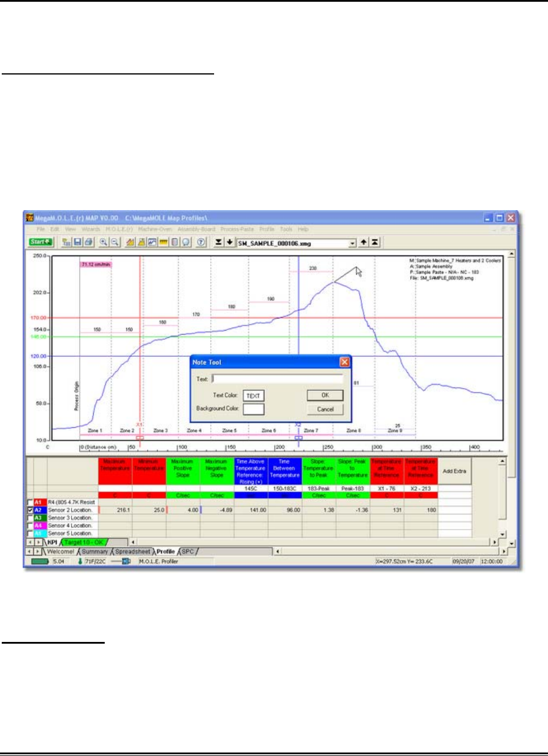Click the thermometer icon in status bar
Screen dimensions: 548x756
coord(80,562)
